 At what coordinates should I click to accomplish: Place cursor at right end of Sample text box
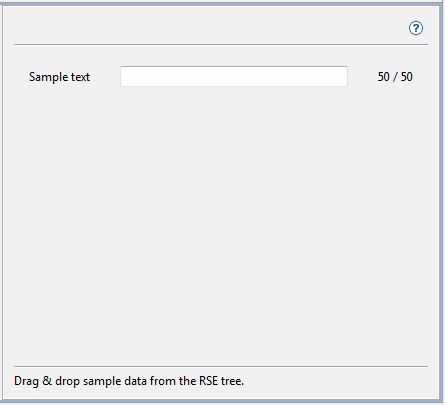click(344, 76)
